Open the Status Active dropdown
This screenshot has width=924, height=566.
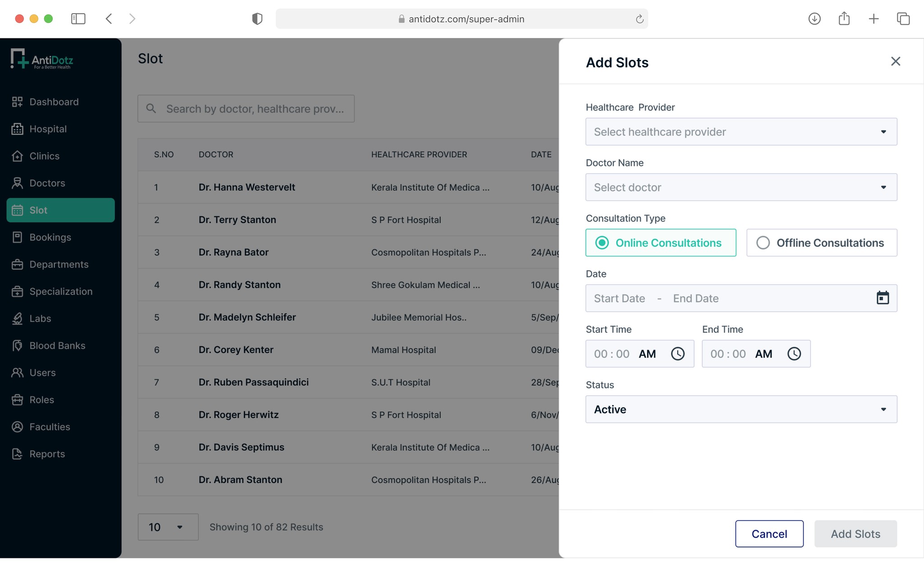coord(741,409)
